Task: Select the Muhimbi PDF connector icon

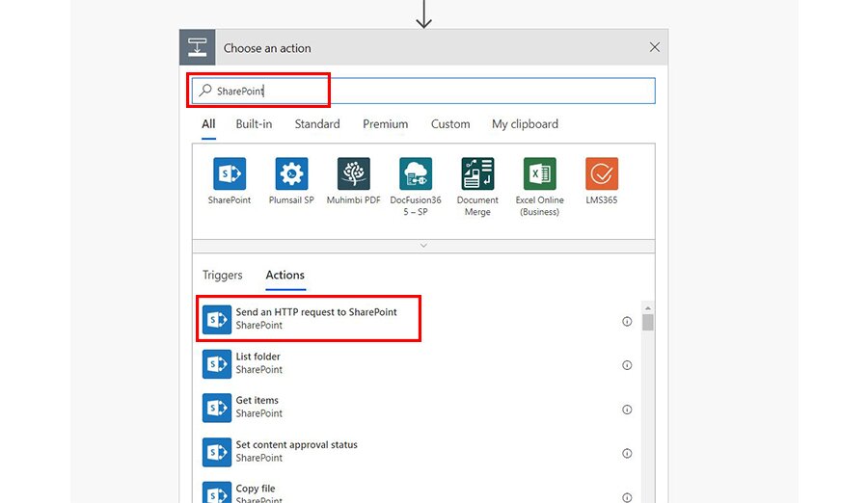Action: tap(353, 173)
